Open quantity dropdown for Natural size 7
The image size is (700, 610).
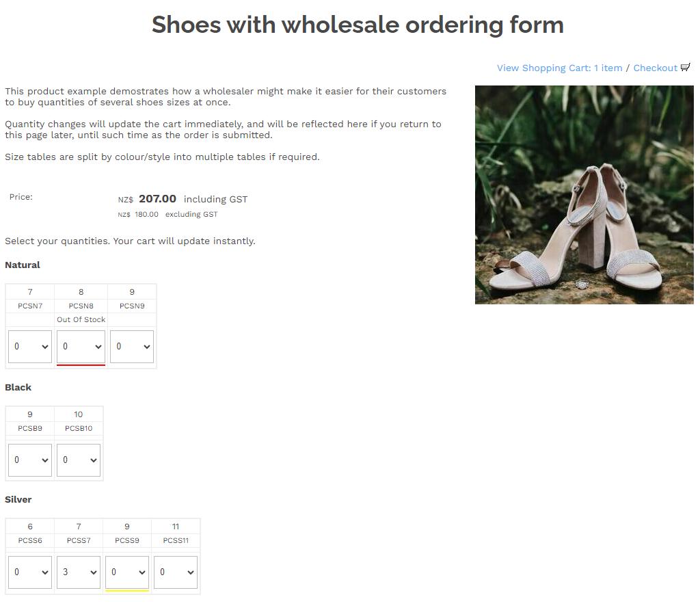click(30, 347)
